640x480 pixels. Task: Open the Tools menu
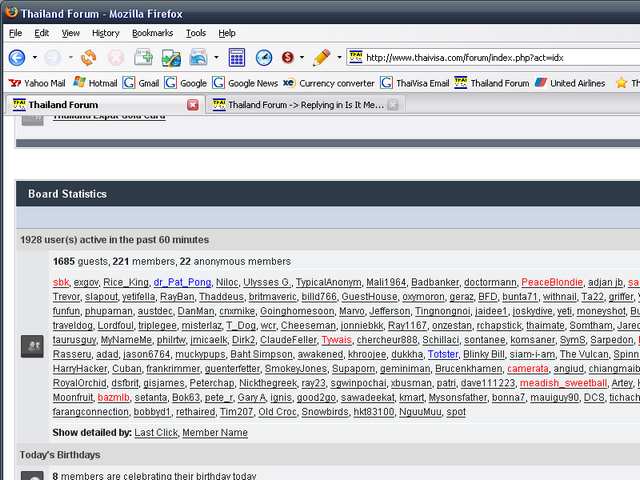point(196,33)
